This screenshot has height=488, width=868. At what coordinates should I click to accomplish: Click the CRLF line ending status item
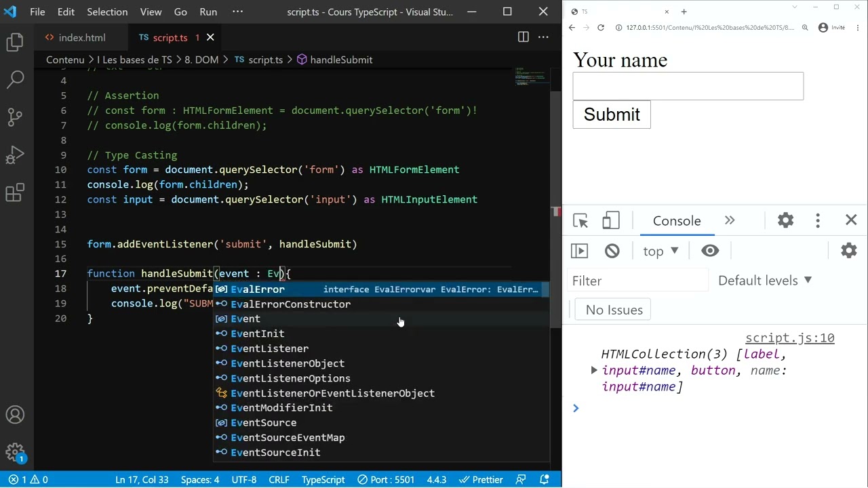(x=279, y=479)
